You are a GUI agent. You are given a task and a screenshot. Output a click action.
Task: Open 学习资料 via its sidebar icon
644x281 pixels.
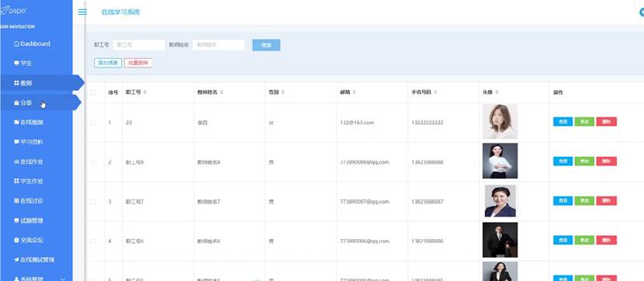point(16,142)
